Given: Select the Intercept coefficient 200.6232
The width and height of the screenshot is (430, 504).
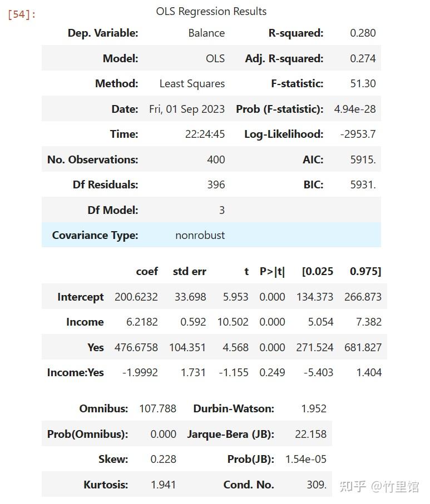Looking at the screenshot, I should 136,297.
